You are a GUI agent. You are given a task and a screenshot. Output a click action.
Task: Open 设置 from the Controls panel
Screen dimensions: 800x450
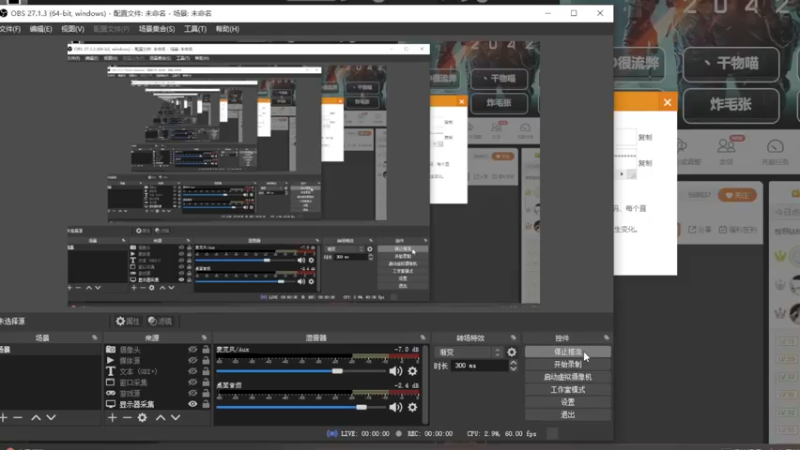coord(567,402)
